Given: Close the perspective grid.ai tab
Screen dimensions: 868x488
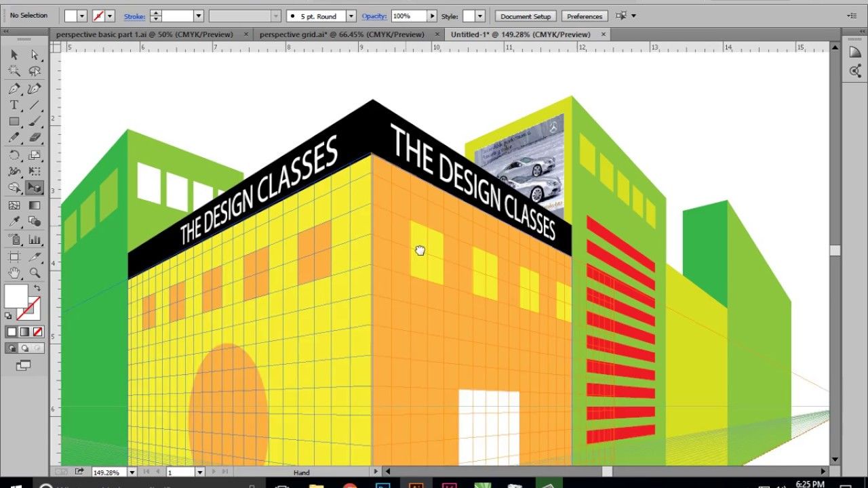Looking at the screenshot, I should (x=437, y=34).
